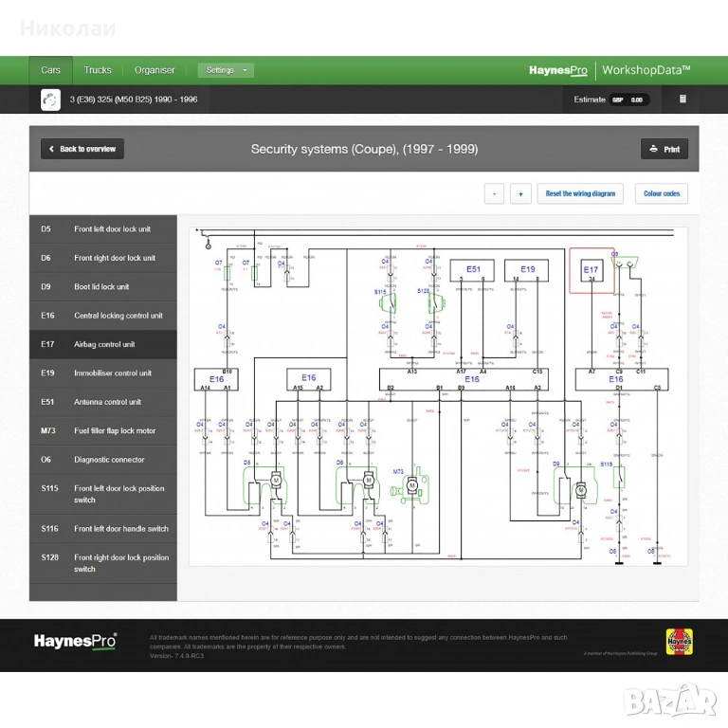
Task: Click the E51 box in wiring diagram
Action: pos(472,271)
